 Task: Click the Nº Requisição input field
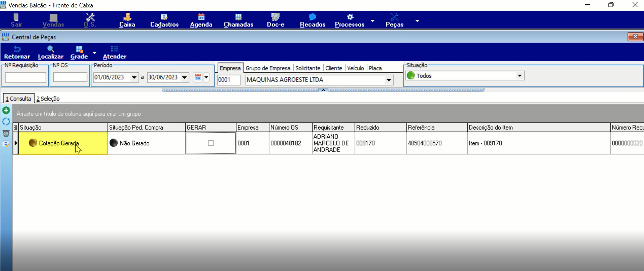click(x=25, y=77)
